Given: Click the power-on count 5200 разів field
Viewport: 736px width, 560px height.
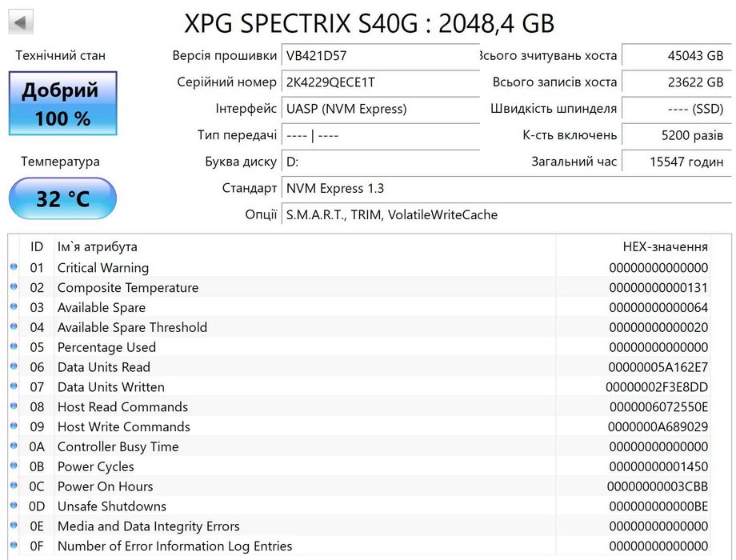Looking at the screenshot, I should [x=676, y=135].
